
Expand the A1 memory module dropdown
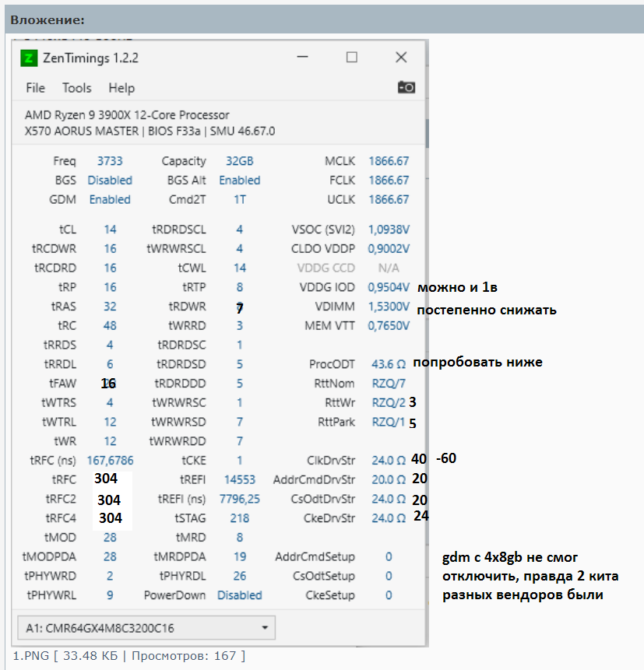click(x=146, y=628)
